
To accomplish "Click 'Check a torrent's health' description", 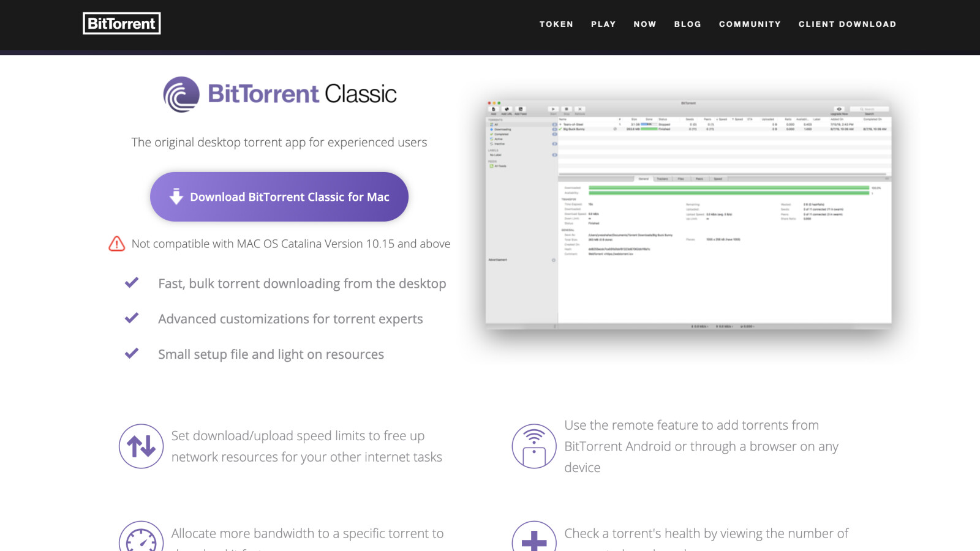I will [x=706, y=539].
